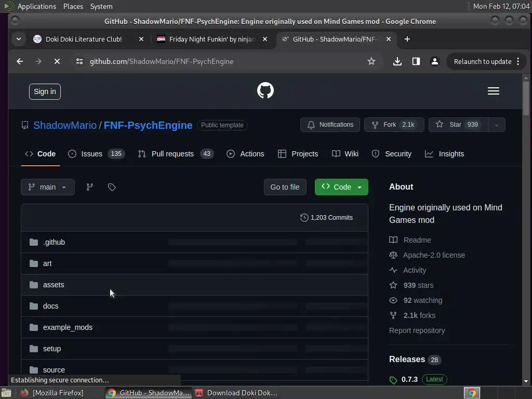Open the setup folder
This screenshot has height=399, width=532.
52,349
